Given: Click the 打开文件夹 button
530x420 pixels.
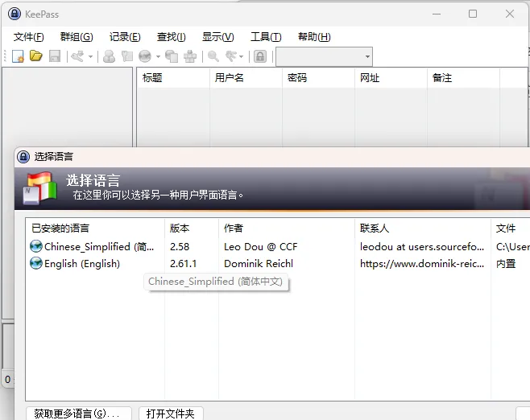Looking at the screenshot, I should pyautogui.click(x=171, y=414).
